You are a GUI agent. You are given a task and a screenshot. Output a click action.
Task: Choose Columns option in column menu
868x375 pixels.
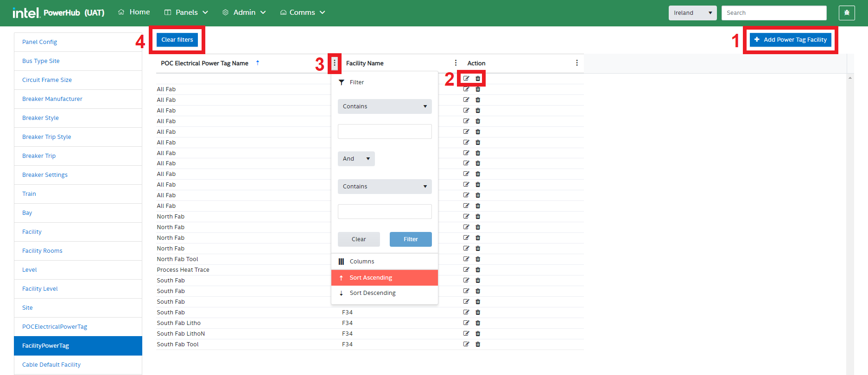pyautogui.click(x=361, y=262)
